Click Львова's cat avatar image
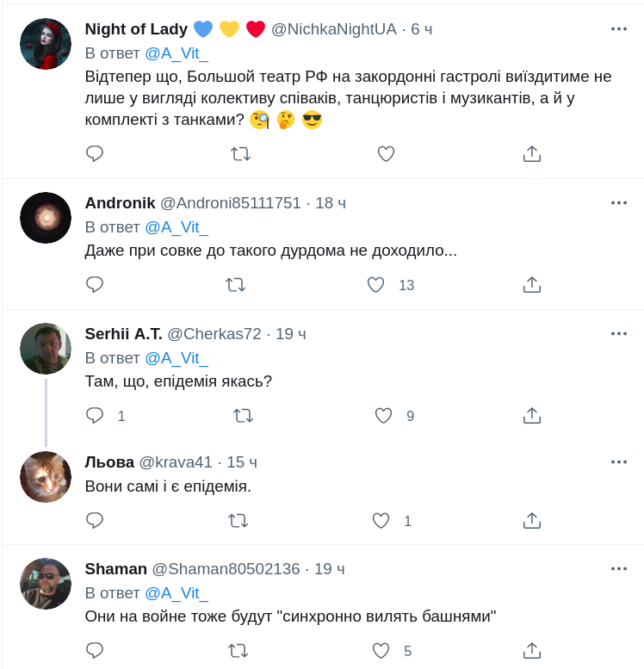This screenshot has width=644, height=669. coord(46,477)
